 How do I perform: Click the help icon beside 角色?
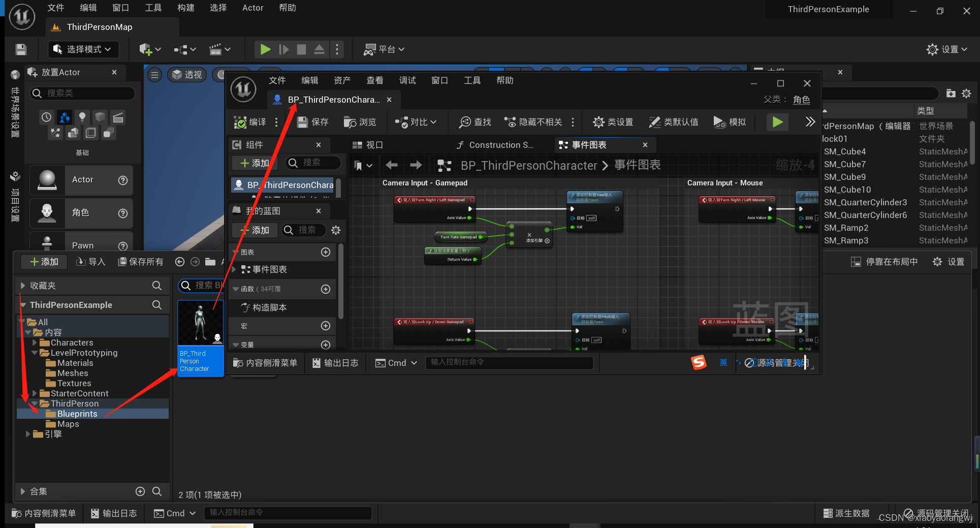pyautogui.click(x=123, y=213)
